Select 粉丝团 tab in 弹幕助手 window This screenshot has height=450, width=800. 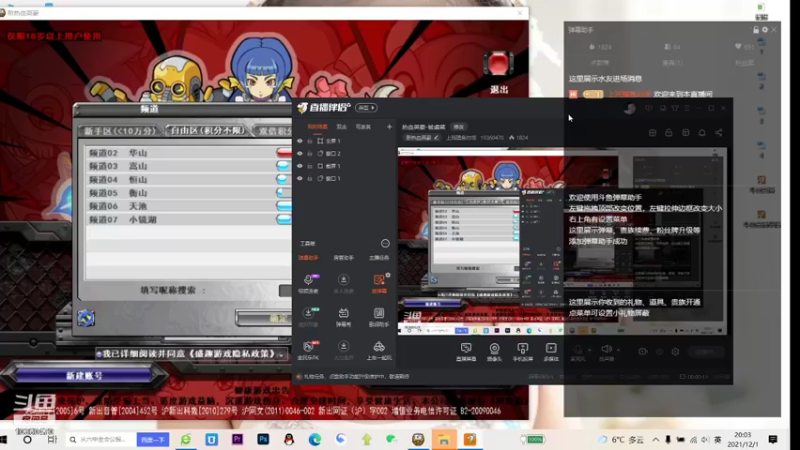(744, 63)
